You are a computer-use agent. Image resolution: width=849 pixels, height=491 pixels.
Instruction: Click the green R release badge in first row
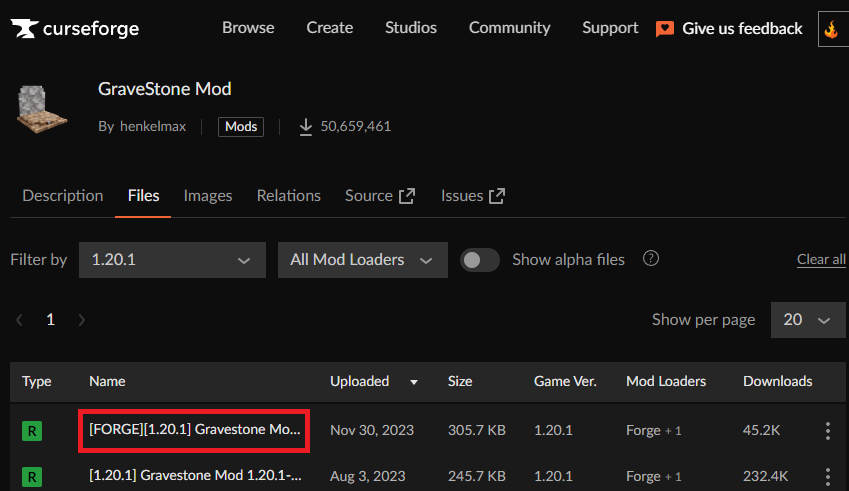(x=33, y=431)
